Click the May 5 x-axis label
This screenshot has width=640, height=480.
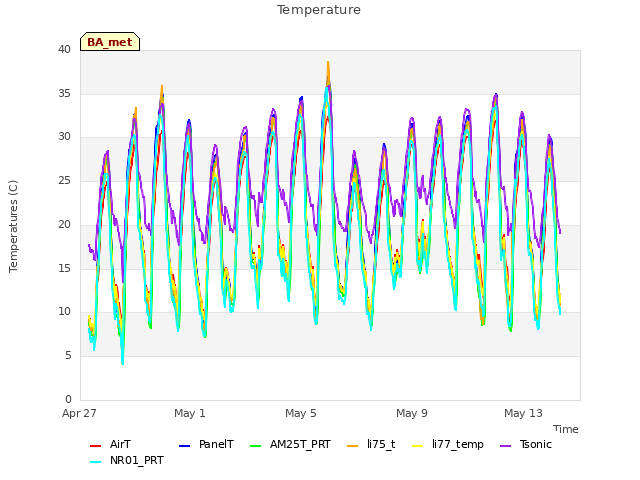coord(301,413)
